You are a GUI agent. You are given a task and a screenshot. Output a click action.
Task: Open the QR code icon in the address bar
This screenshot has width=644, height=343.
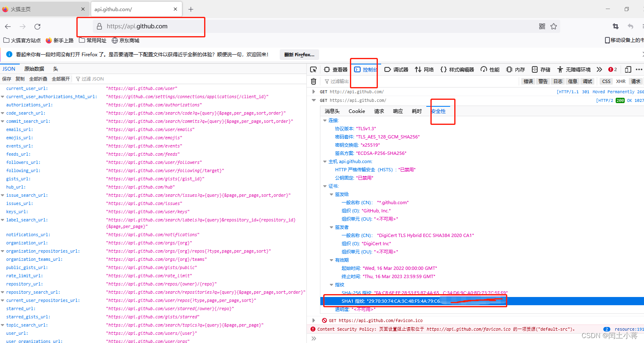point(542,26)
